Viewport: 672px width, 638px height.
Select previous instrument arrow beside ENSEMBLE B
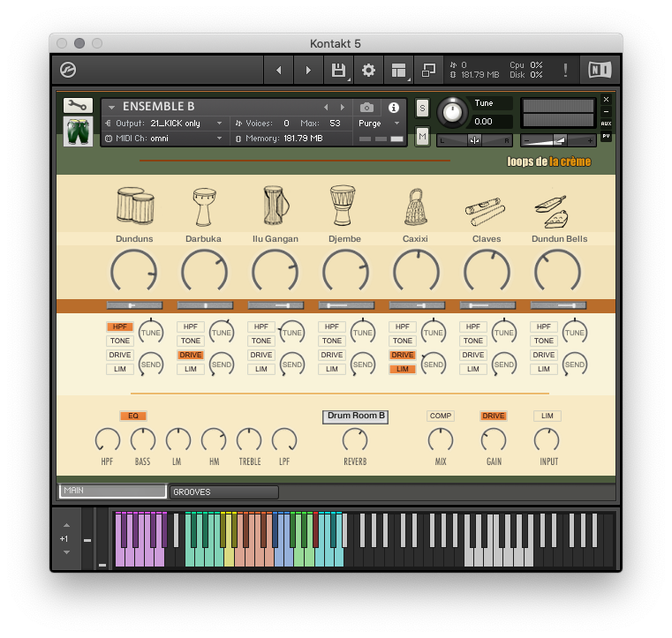(x=326, y=107)
